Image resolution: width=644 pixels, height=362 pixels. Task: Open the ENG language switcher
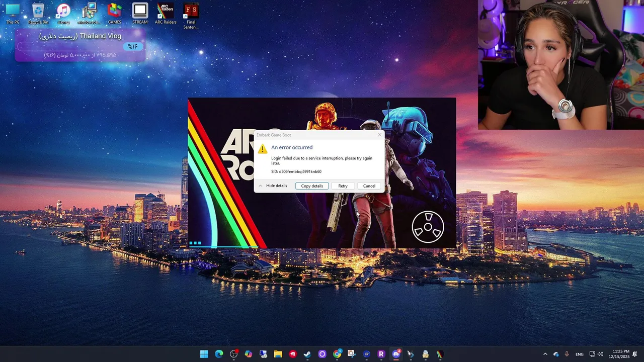tap(580, 354)
